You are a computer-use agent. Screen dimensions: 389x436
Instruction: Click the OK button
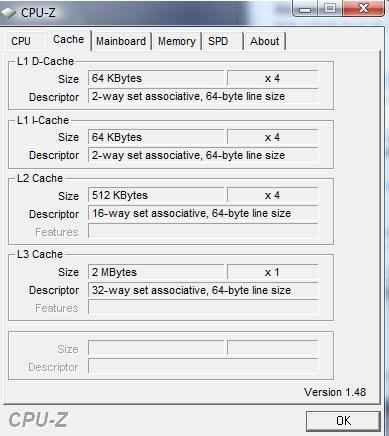click(x=343, y=421)
